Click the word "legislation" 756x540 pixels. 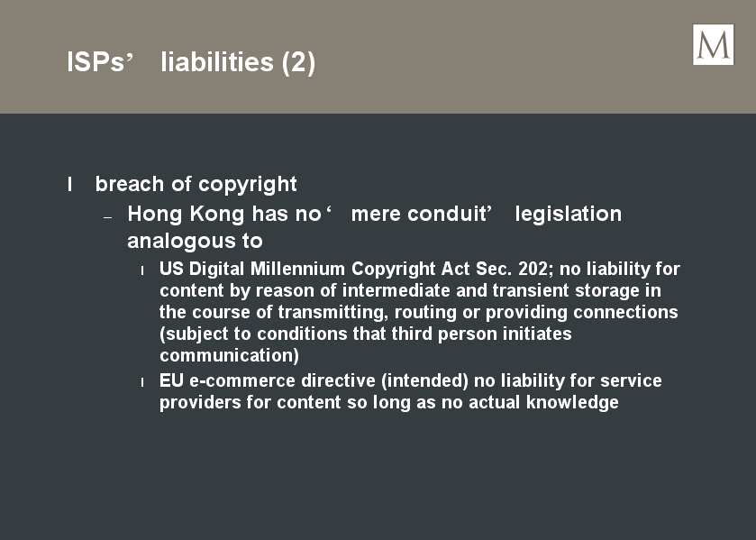tap(568, 214)
